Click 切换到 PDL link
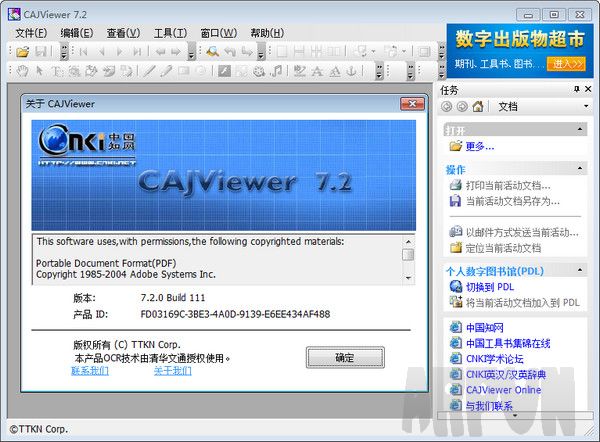Viewport: 600px width, 442px height. click(490, 287)
